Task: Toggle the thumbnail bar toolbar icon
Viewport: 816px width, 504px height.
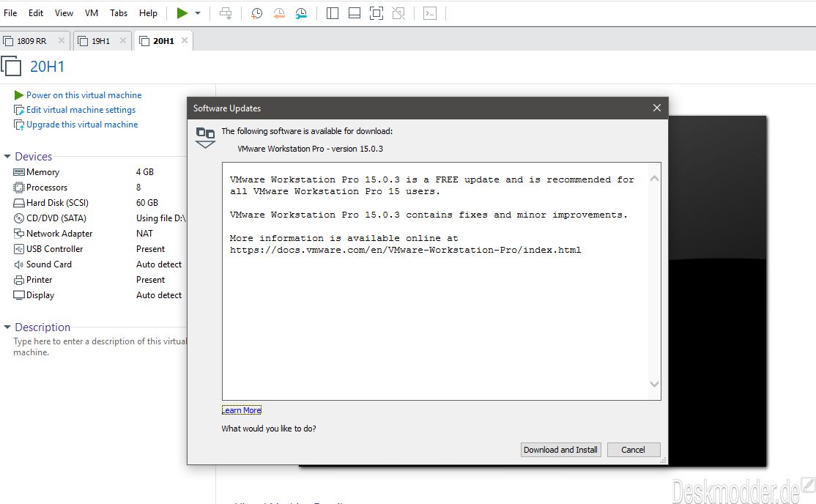Action: pyautogui.click(x=355, y=13)
